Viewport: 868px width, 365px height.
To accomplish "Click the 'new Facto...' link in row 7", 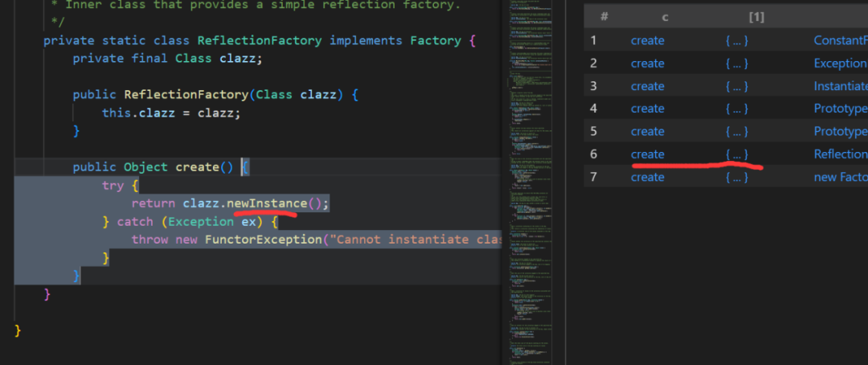I will [841, 177].
